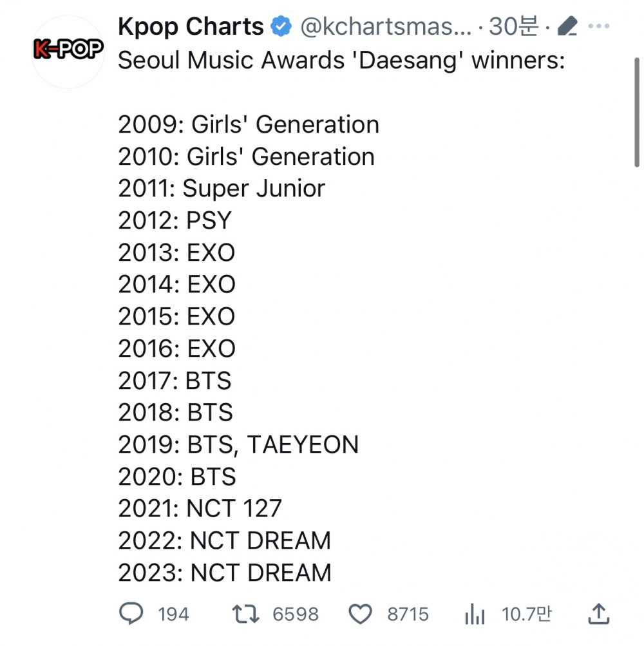This screenshot has height=646, width=644.
Task: Click the blue verified badge icon
Action: tap(281, 26)
